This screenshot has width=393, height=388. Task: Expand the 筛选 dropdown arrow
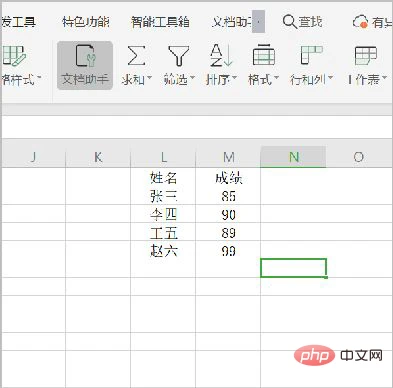point(192,78)
